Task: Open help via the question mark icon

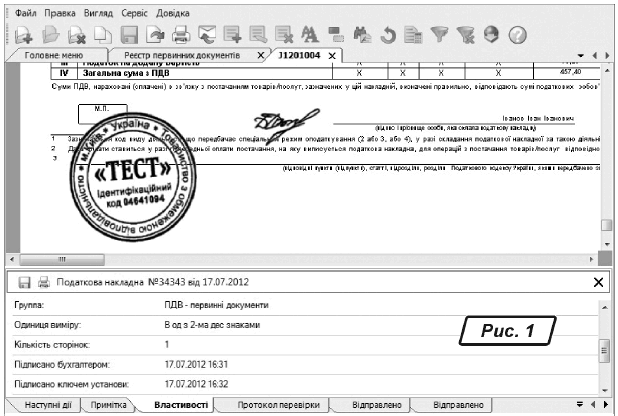Action: click(x=518, y=35)
